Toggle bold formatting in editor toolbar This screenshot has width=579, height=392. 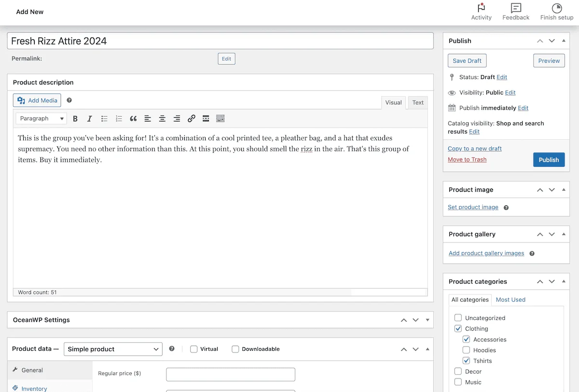[75, 119]
